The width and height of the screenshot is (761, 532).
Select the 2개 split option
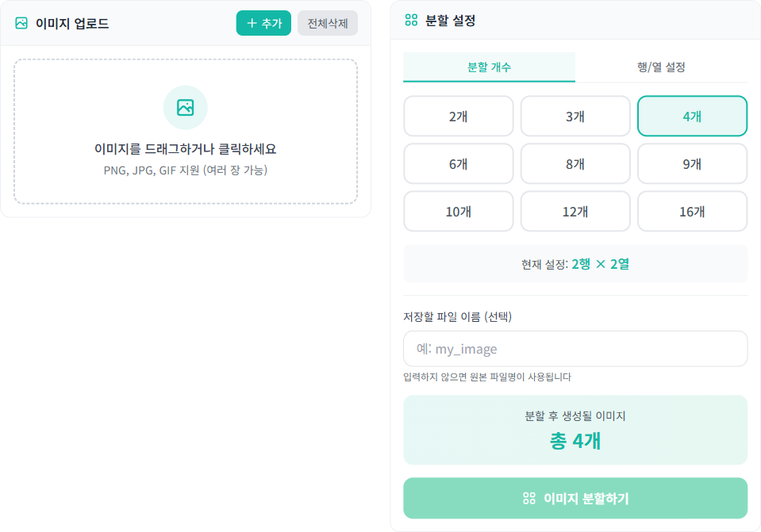458,116
